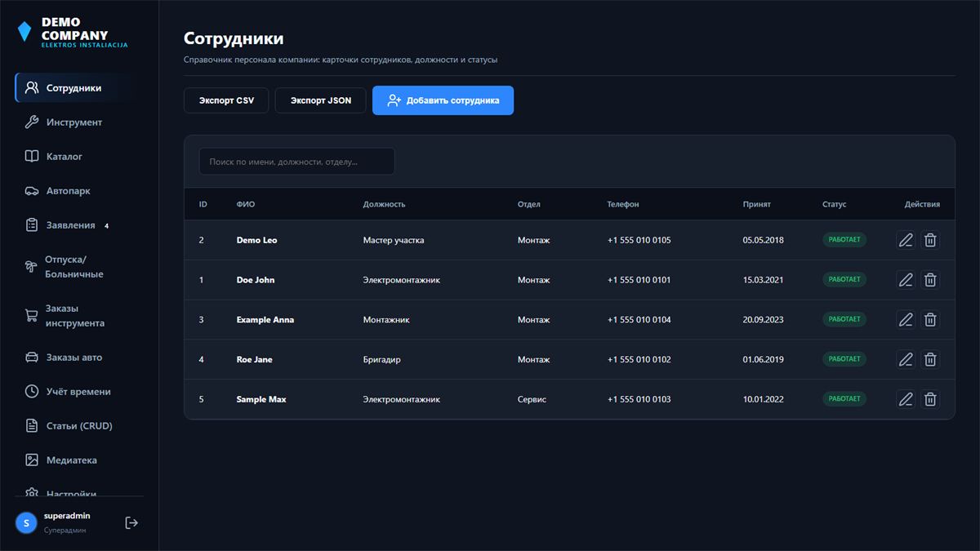The width and height of the screenshot is (980, 551).
Task: Open Учёт времени in the sidebar
Action: [x=79, y=391]
